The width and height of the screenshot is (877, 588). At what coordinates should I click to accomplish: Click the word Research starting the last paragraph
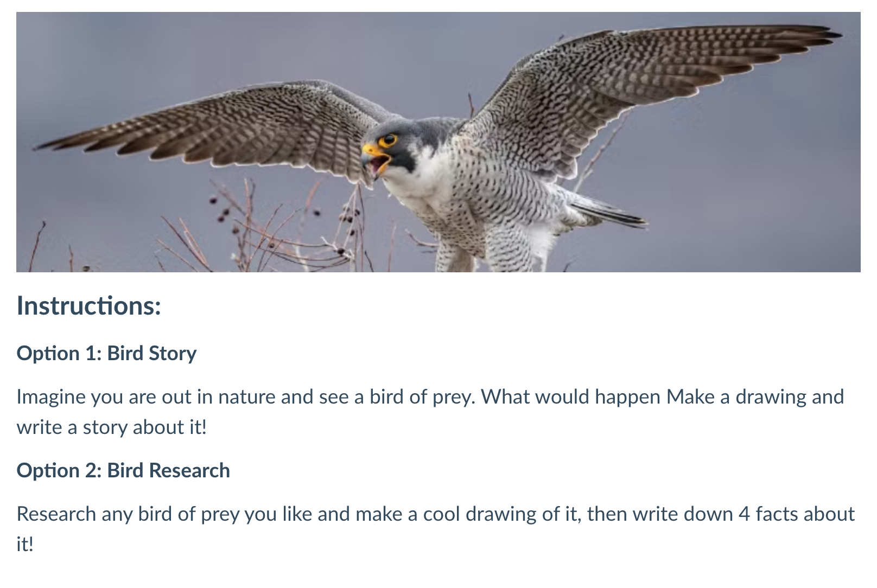click(56, 514)
